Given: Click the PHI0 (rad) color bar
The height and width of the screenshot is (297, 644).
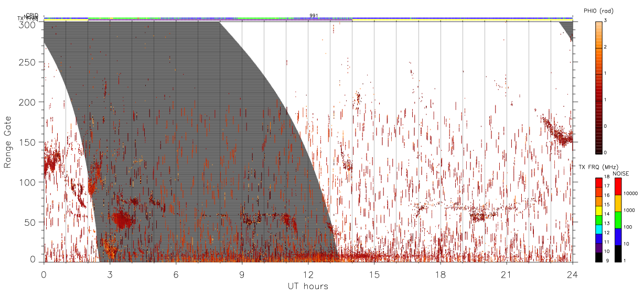Looking at the screenshot, I should coord(598,87).
